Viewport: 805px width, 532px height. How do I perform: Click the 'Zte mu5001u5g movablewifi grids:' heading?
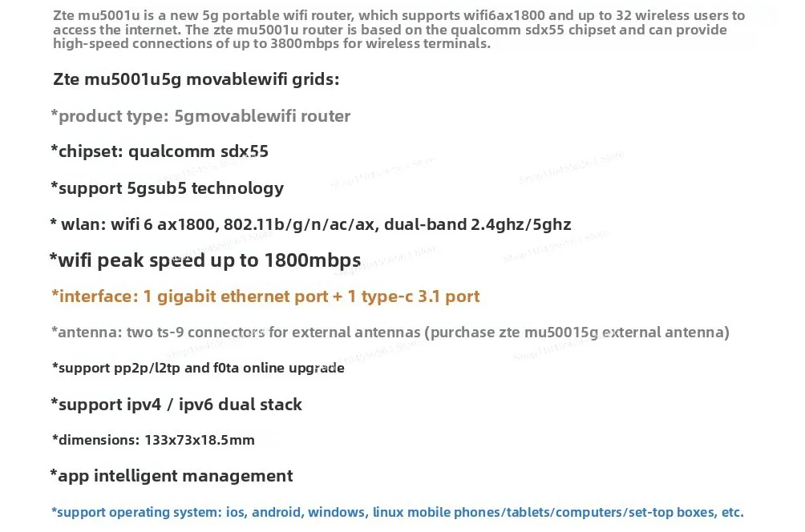[x=196, y=79]
